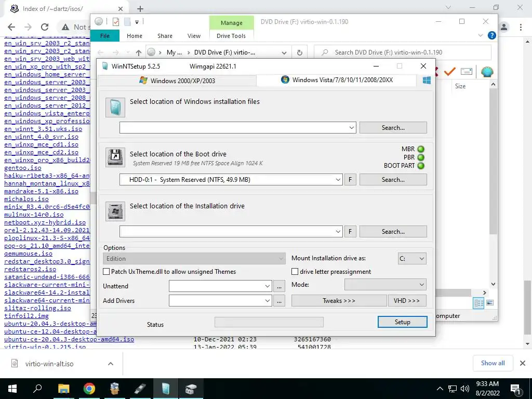This screenshot has height=399, width=532.
Task: Click the WinNTSetup taskbar icon
Action: click(x=166, y=389)
